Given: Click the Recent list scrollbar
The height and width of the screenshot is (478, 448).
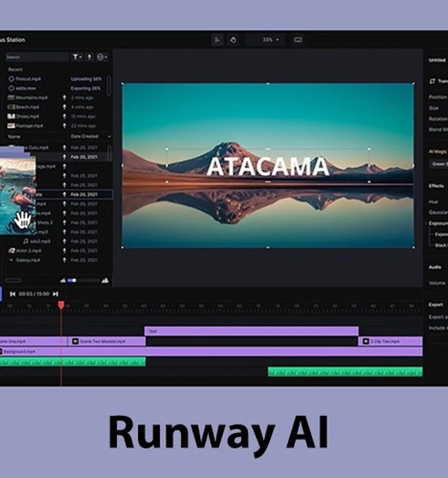Looking at the screenshot, I should pos(109,86).
